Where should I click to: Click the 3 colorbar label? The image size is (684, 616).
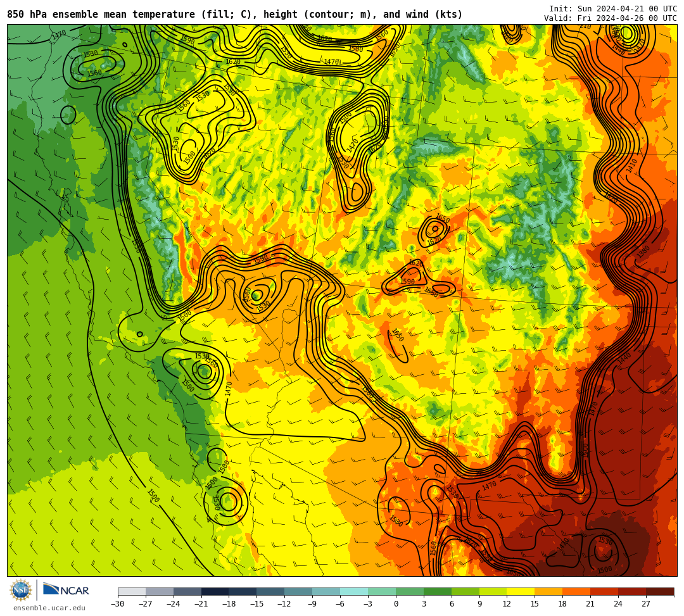coord(424,604)
